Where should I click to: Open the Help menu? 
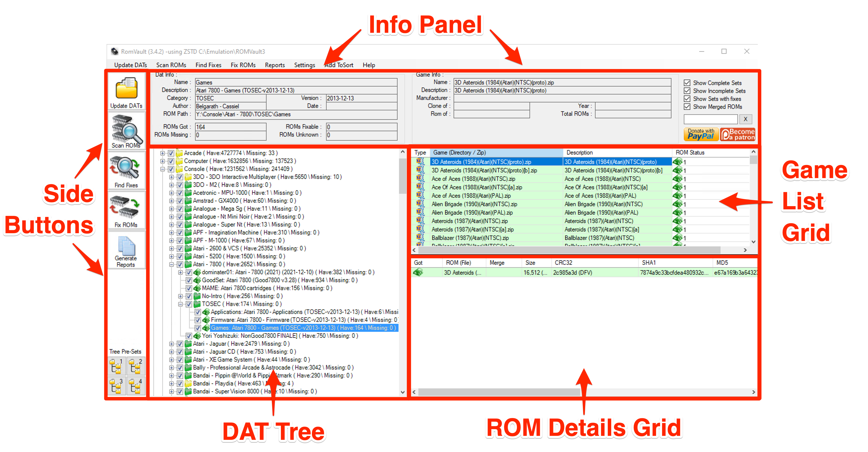369,65
